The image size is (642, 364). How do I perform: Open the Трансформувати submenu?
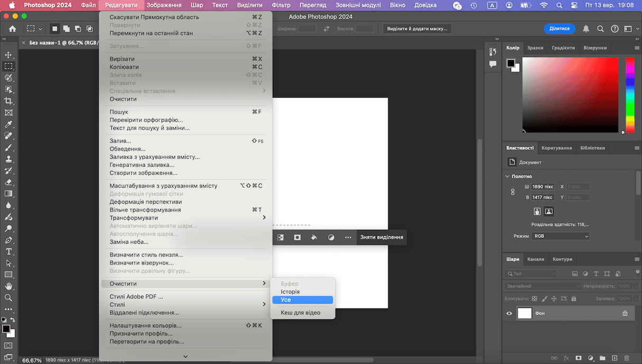(x=185, y=218)
